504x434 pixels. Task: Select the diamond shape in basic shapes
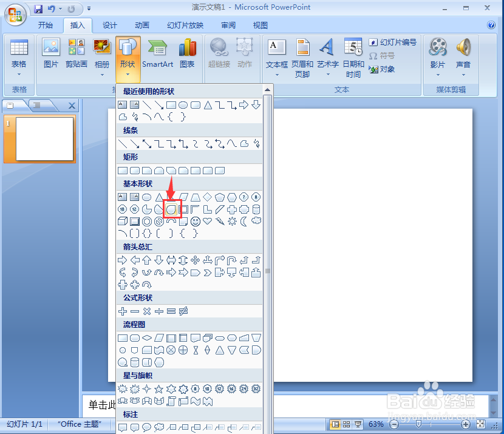point(208,197)
